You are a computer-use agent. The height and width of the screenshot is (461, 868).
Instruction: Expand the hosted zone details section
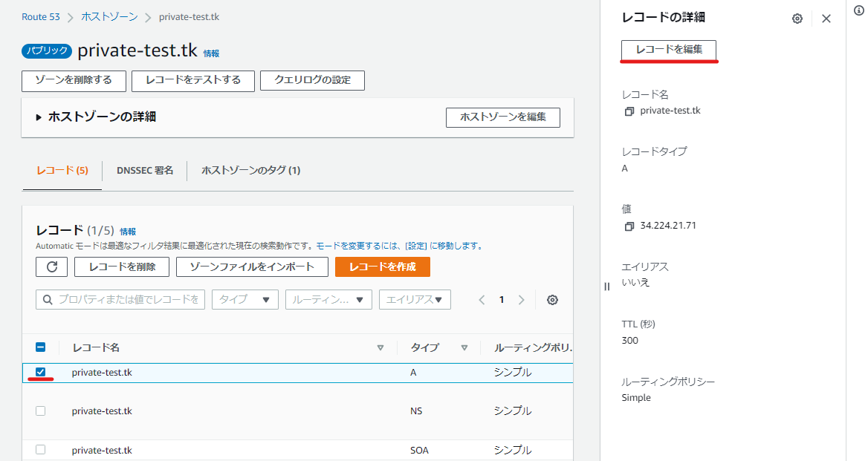pos(39,117)
